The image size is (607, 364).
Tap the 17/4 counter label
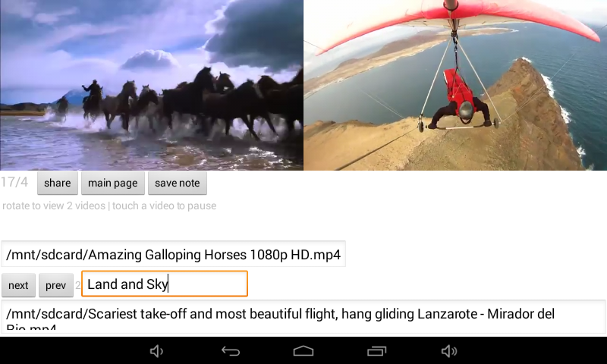click(14, 182)
